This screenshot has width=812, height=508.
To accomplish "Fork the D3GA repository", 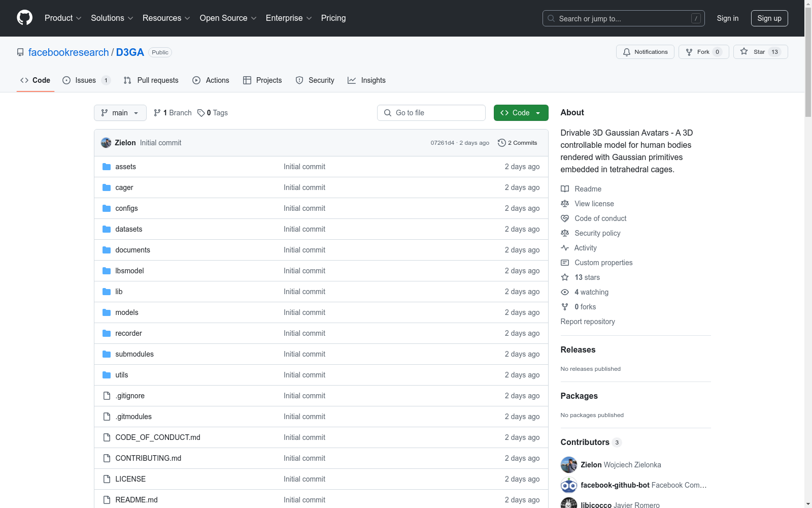I will [703, 52].
